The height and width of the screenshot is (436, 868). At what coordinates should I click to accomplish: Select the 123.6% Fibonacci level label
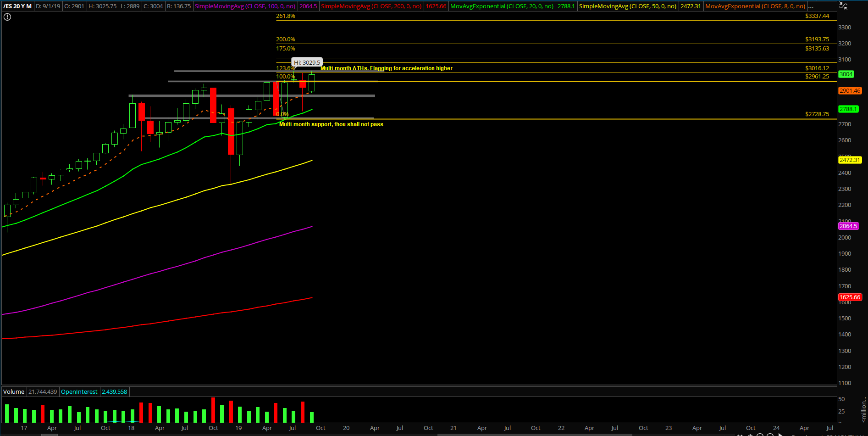(x=286, y=68)
